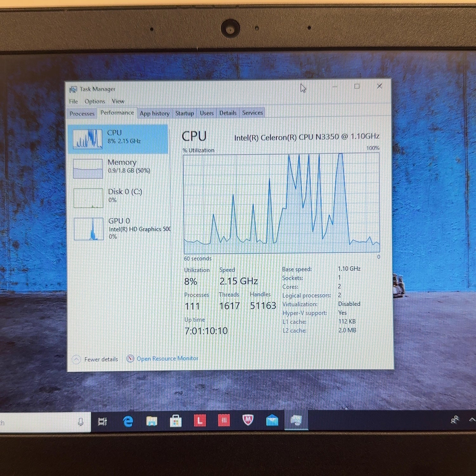The image size is (476, 476).
Task: Click the '% Utilization' graph label
Action: 199,150
